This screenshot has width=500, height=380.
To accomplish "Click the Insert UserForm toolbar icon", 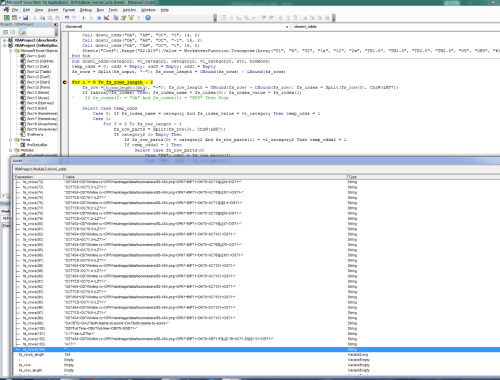I will [14, 18].
